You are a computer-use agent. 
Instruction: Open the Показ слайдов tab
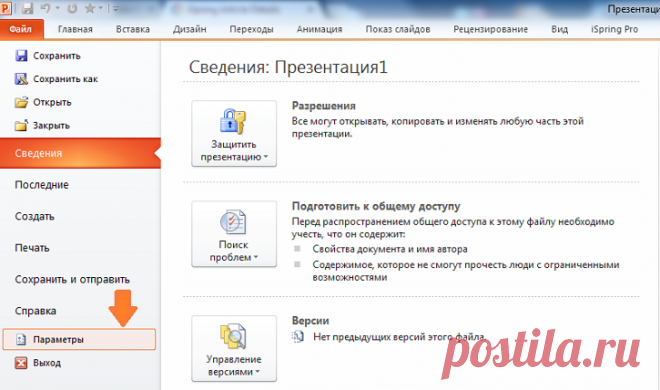(x=398, y=29)
